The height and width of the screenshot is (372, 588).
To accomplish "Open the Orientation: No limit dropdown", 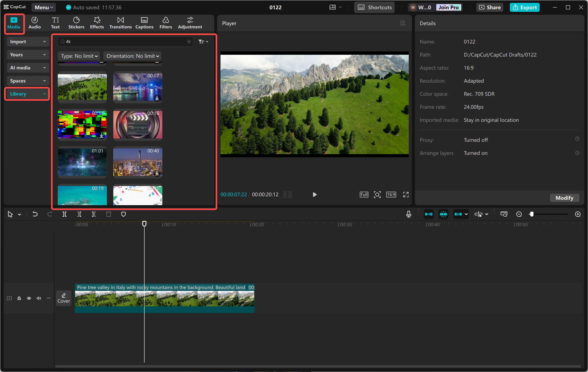I will (132, 56).
